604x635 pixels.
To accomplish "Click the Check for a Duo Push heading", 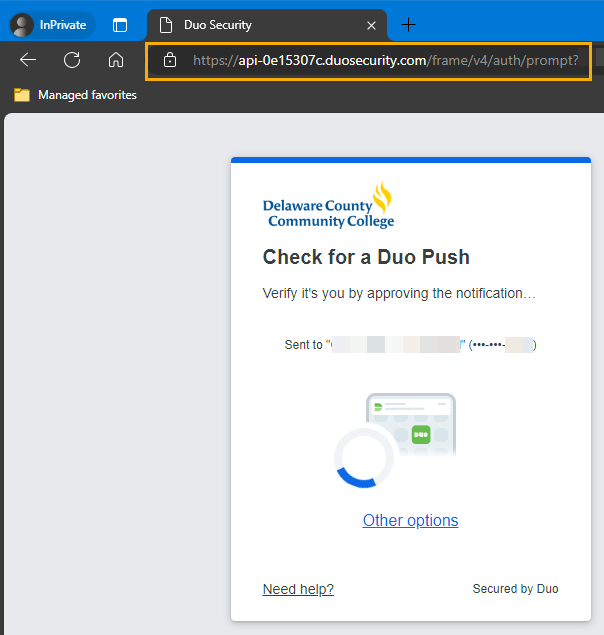I will pos(366,257).
